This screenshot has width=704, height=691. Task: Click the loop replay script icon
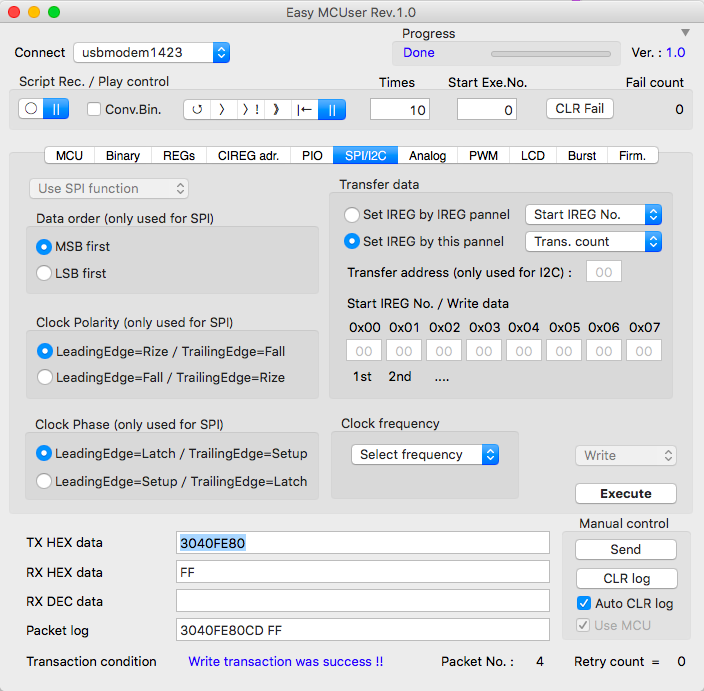(197, 110)
